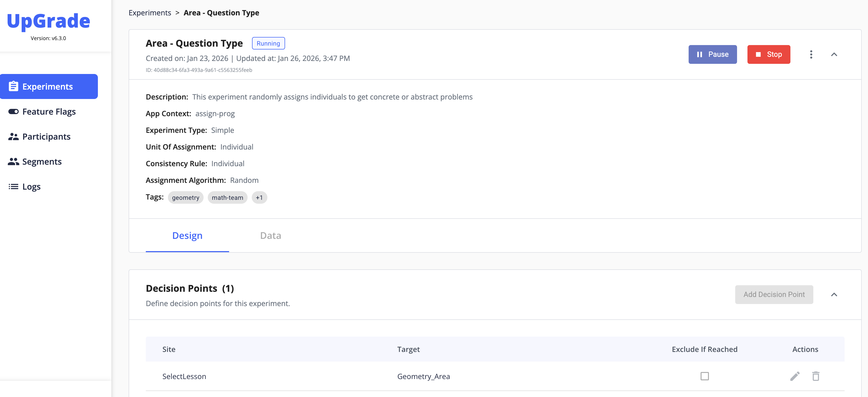Click the Add Decision Point button
Viewport: 868px width, 397px height.
pyautogui.click(x=774, y=295)
